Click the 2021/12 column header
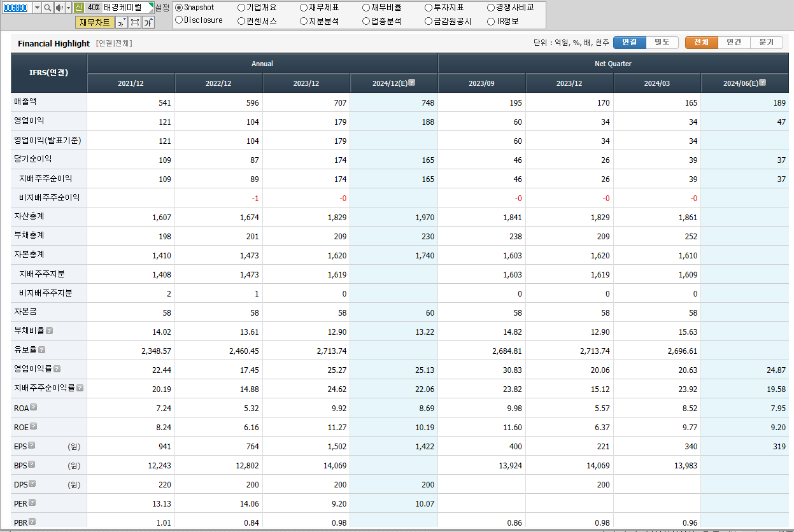794x532 pixels. point(131,83)
